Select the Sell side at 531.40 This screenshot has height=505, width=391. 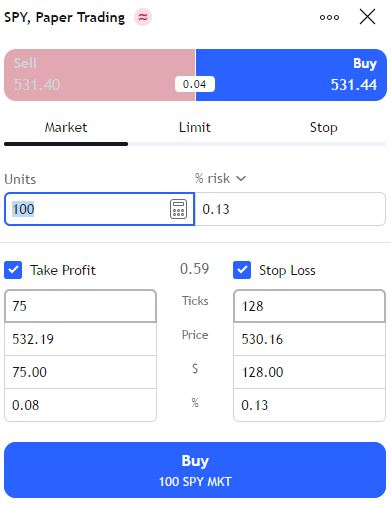[x=100, y=75]
